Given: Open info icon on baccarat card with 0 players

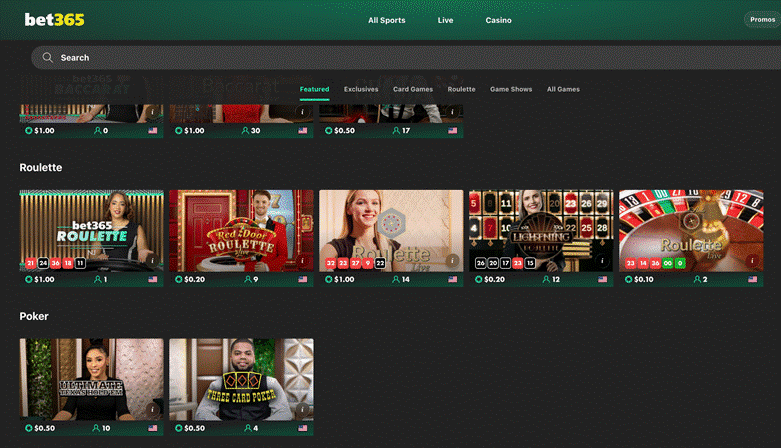Looking at the screenshot, I should click(152, 112).
